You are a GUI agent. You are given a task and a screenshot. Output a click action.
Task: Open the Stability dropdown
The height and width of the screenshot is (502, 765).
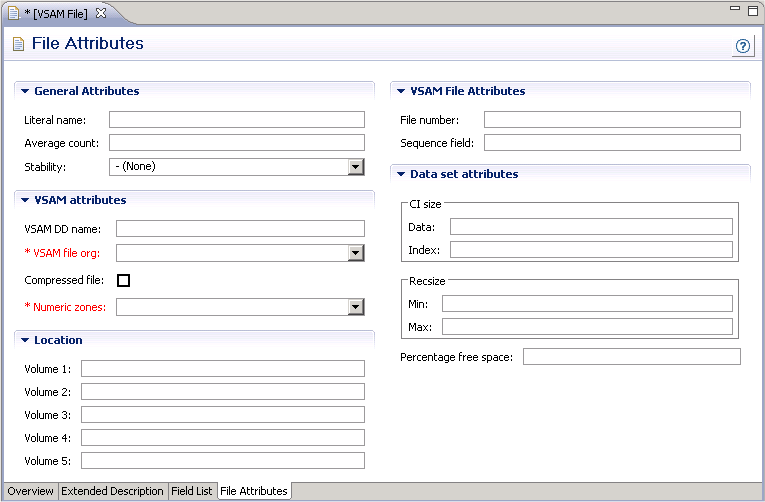[x=356, y=167]
